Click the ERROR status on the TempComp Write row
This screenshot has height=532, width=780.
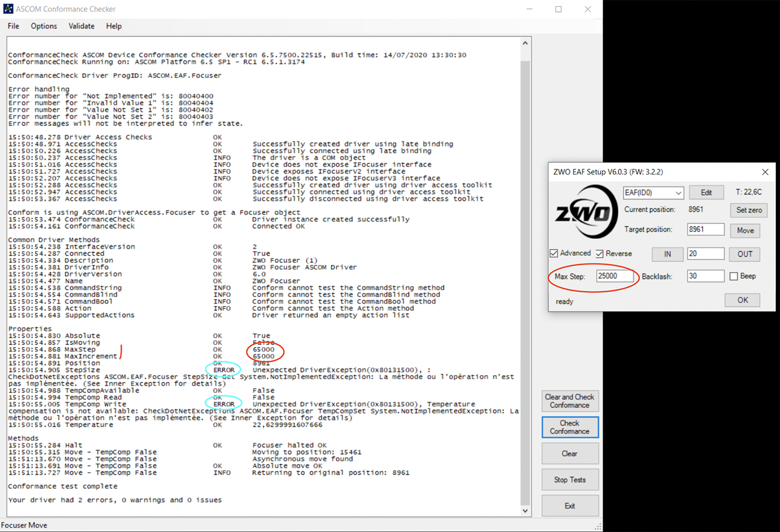224,404
